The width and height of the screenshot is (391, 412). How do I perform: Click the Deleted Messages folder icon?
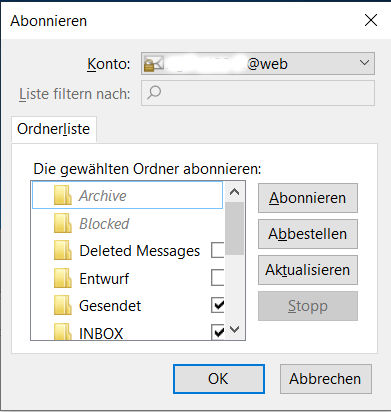63,251
